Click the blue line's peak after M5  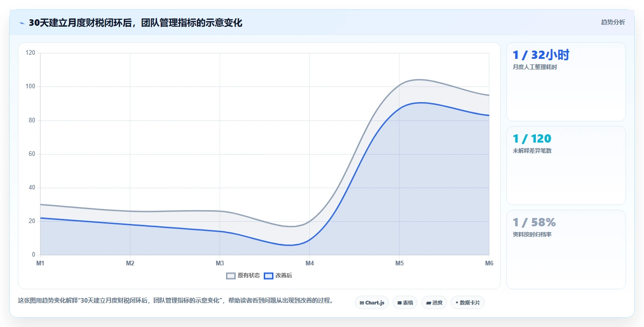click(421, 103)
